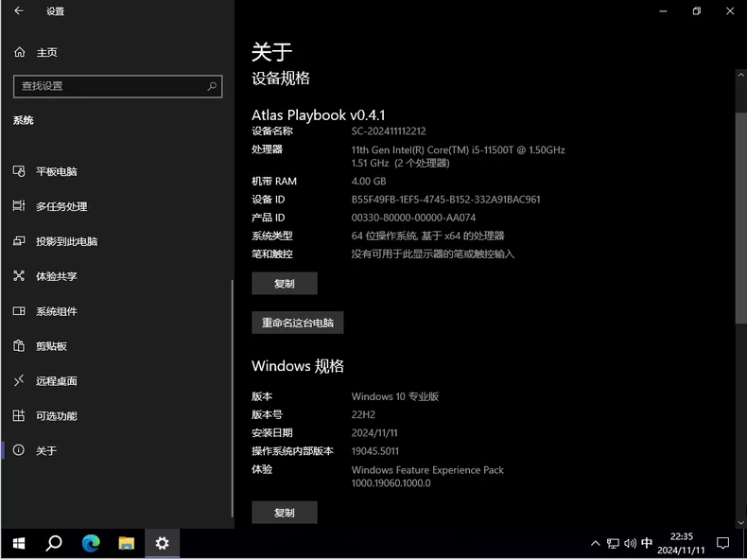Open the 主页 home link
747x560 pixels.
coord(46,52)
